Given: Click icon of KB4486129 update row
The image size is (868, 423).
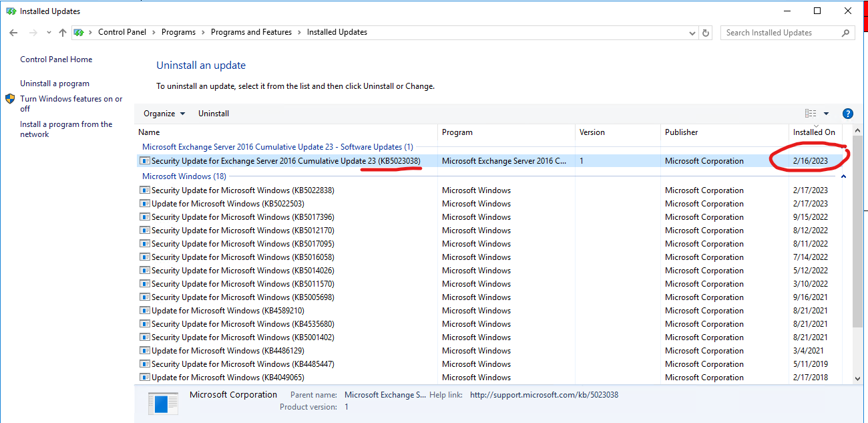Looking at the screenshot, I should [x=145, y=351].
